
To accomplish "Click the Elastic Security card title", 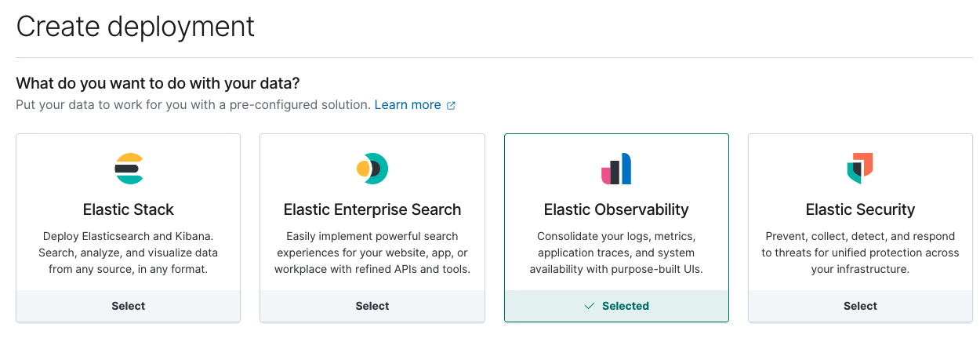I will [860, 209].
